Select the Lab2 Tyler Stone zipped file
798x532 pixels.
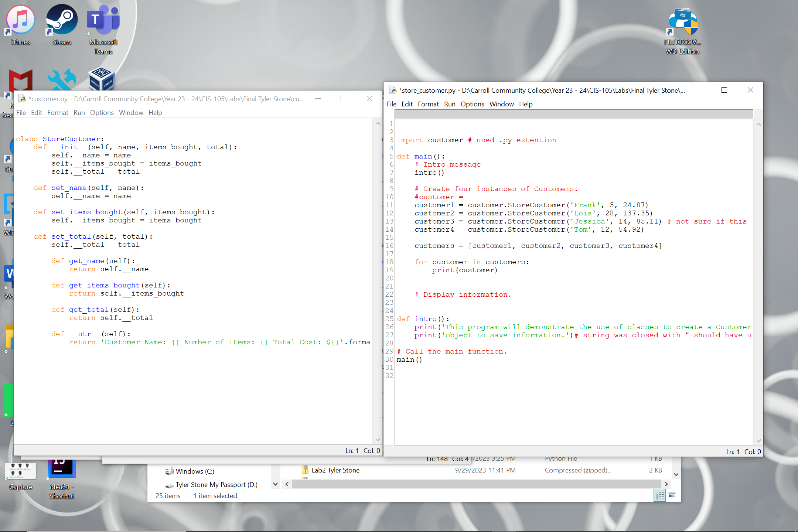335,470
